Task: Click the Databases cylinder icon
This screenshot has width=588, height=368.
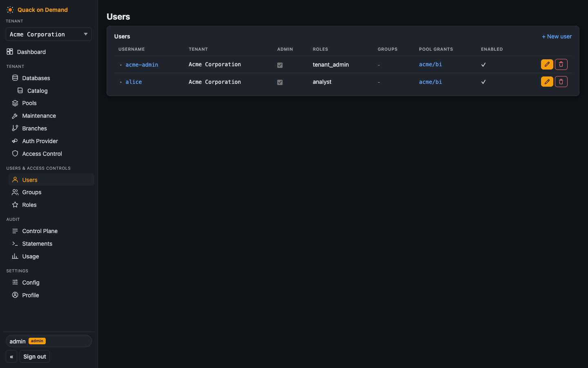Action: [15, 78]
